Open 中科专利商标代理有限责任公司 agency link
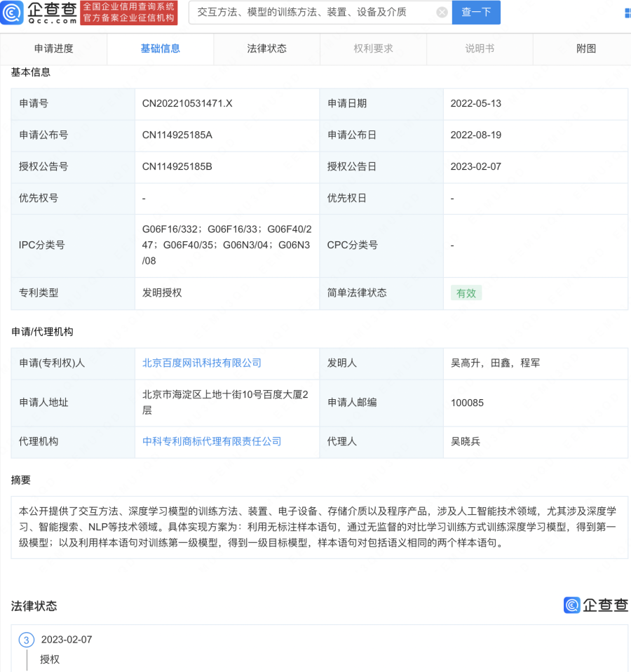 click(212, 442)
